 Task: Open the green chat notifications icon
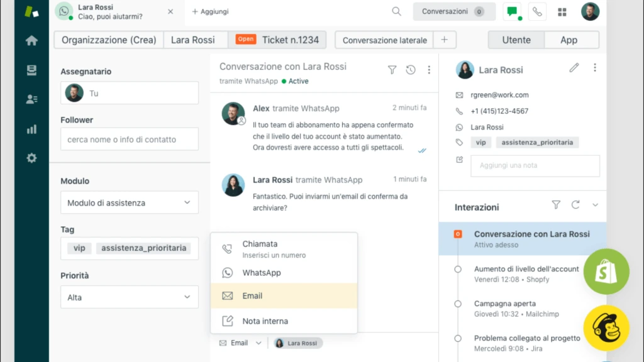pos(512,11)
